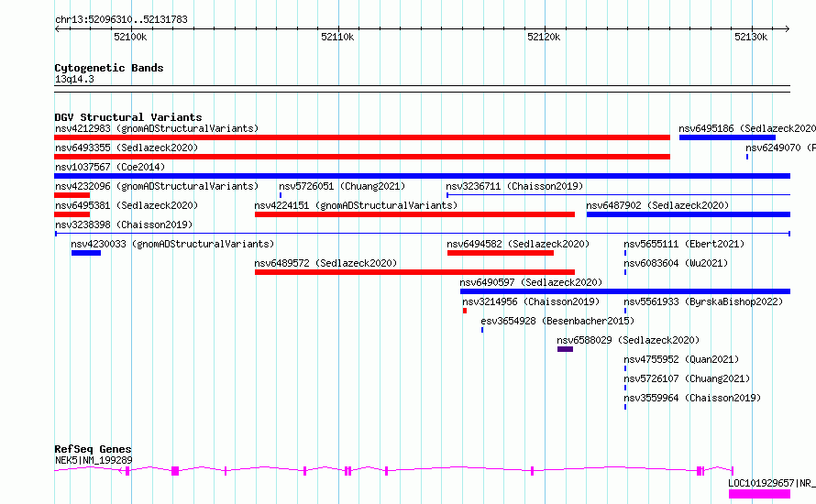Select the nsv3236711 (Chaisson2019) label
816x504 pixels.
click(x=514, y=186)
